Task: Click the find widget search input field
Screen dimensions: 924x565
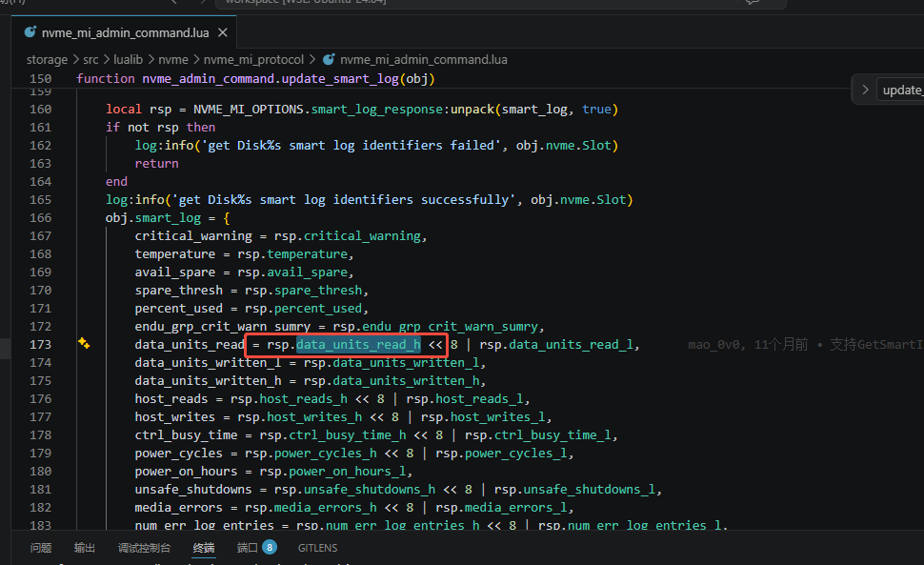Action: 901,90
